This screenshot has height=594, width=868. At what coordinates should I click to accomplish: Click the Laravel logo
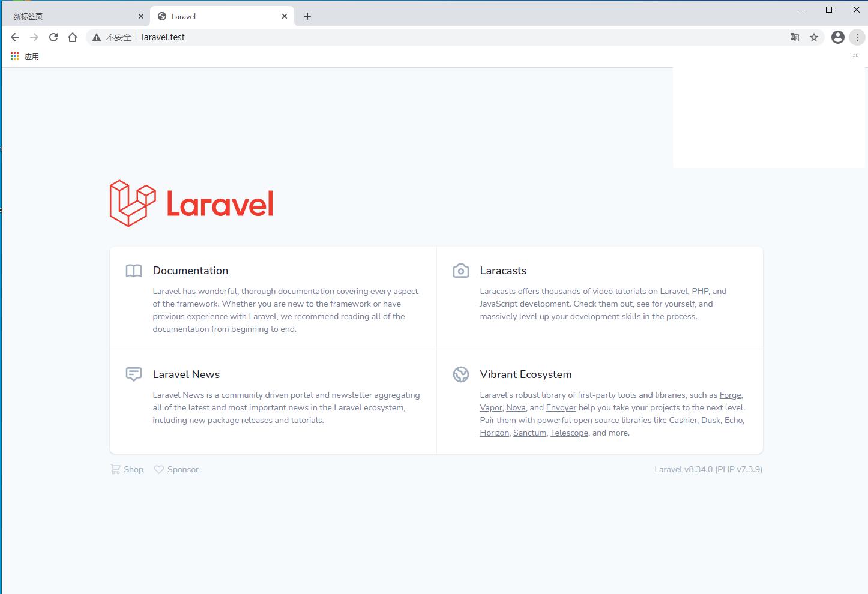point(191,203)
